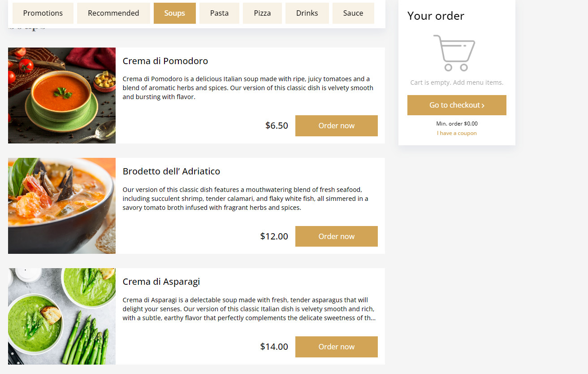Click the chevron on the checkout button
The width and height of the screenshot is (588, 374).
[x=483, y=106]
